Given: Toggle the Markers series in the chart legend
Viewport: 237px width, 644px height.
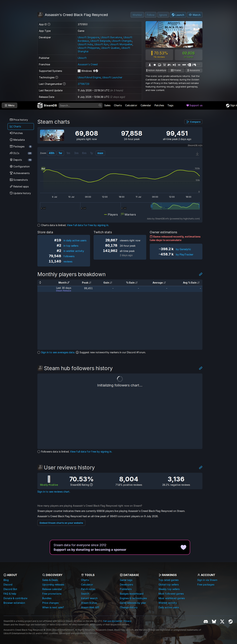Looking at the screenshot, I should click(128, 214).
